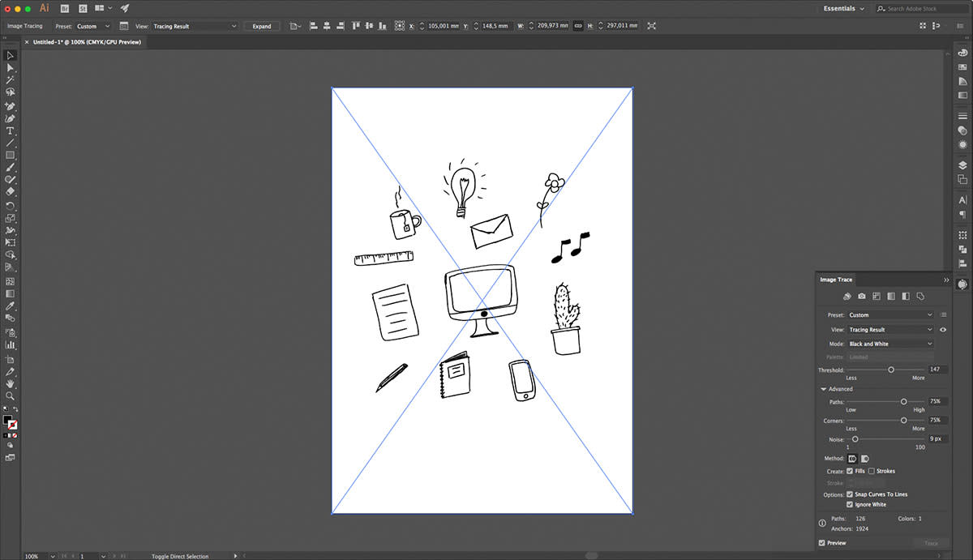Toggle the Fills checkbox
Screen dimensions: 973x560
tap(850, 471)
